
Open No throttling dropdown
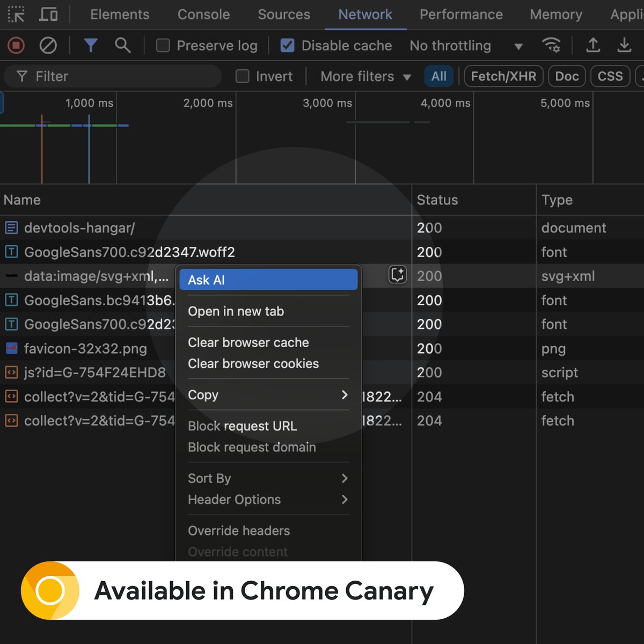tap(466, 46)
